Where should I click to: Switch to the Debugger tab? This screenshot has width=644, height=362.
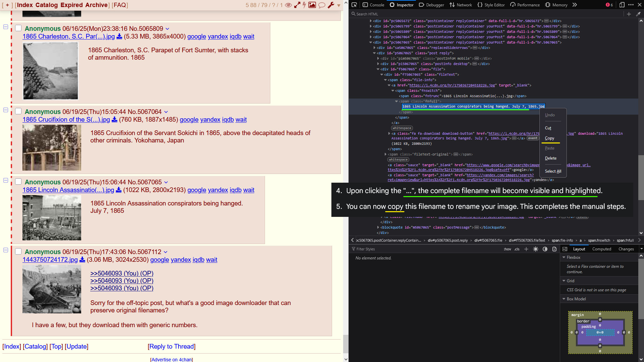[x=431, y=5]
